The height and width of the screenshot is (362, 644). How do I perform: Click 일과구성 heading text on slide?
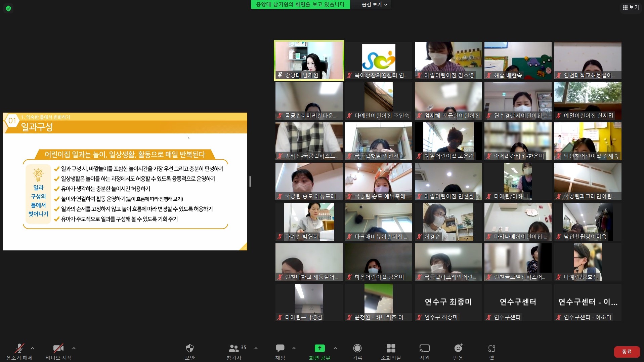(x=37, y=127)
